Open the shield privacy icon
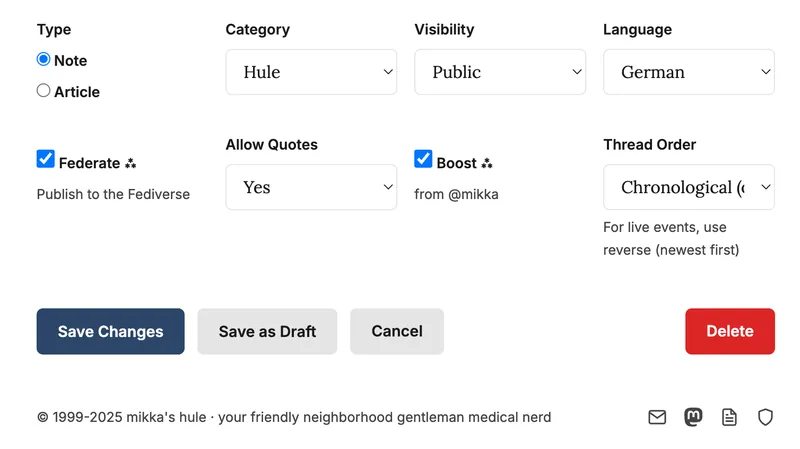Viewport: 800px width, 449px height. [x=765, y=417]
